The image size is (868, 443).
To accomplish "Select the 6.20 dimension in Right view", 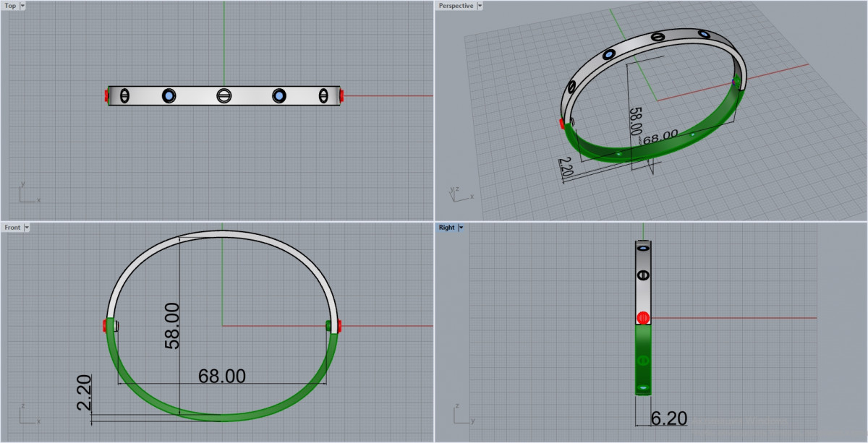I will pos(668,419).
